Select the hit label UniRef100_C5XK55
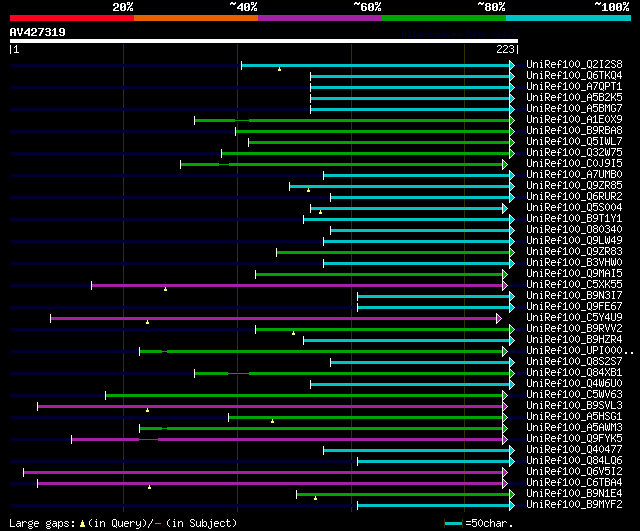The height and width of the screenshot is (531, 640). (x=574, y=285)
